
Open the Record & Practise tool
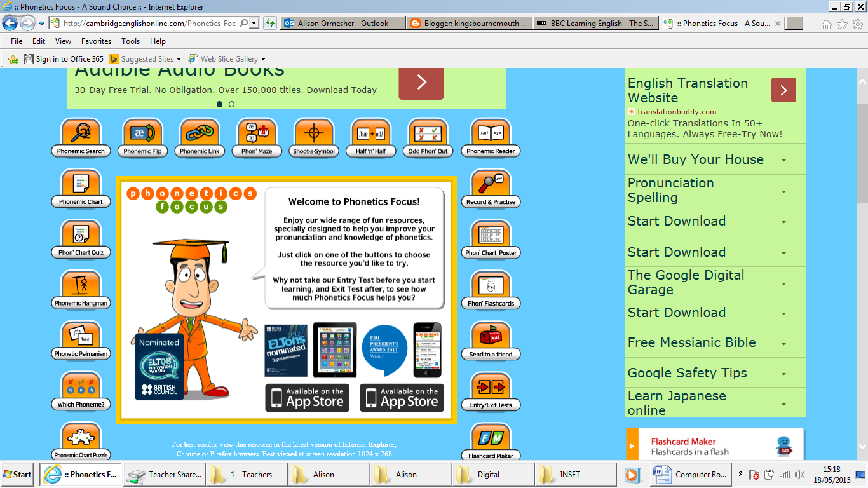coord(491,189)
